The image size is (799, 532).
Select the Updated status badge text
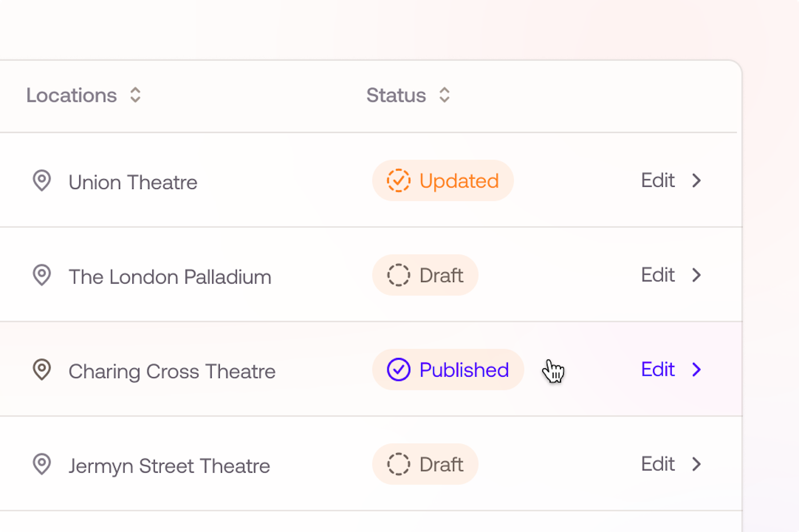pyautogui.click(x=459, y=182)
